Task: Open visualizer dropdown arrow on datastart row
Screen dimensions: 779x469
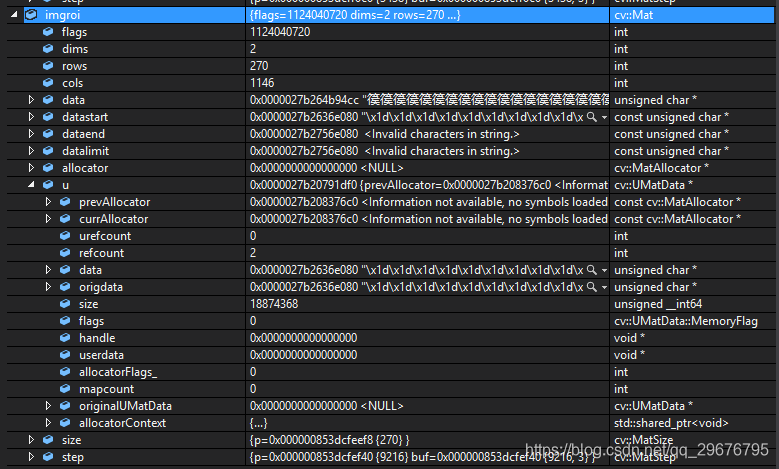Action: [604, 117]
